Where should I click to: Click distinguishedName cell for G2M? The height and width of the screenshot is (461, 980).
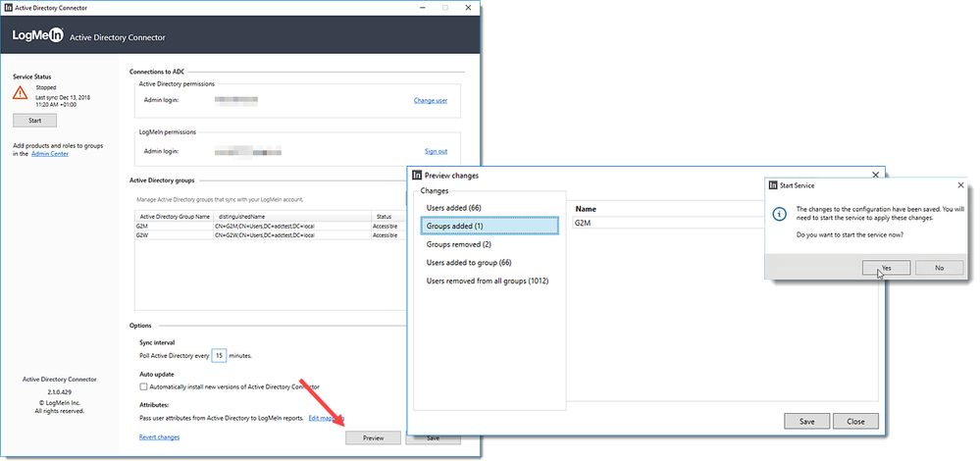point(292,226)
